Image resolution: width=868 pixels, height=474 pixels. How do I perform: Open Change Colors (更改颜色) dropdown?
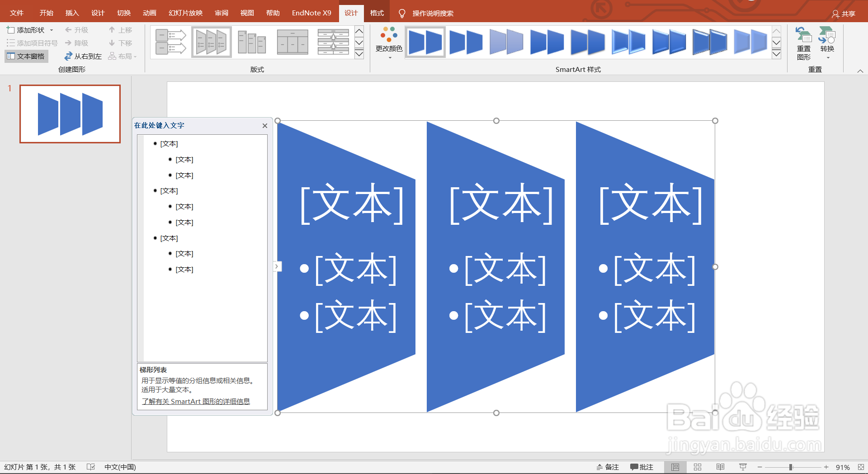click(389, 43)
